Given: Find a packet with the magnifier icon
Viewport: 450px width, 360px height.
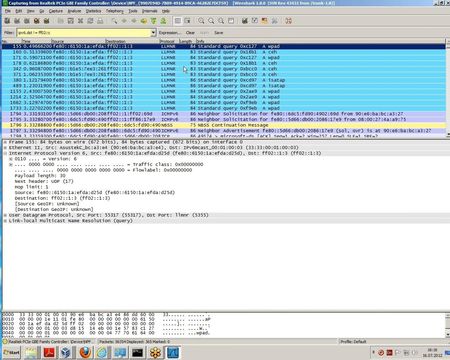Looking at the screenshot, I should pos(114,21).
